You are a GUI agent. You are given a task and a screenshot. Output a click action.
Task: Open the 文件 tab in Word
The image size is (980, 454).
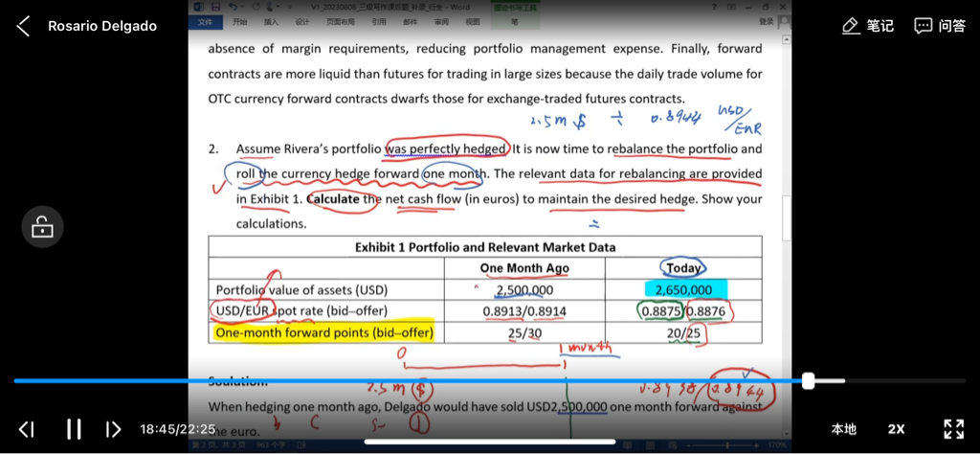click(203, 21)
